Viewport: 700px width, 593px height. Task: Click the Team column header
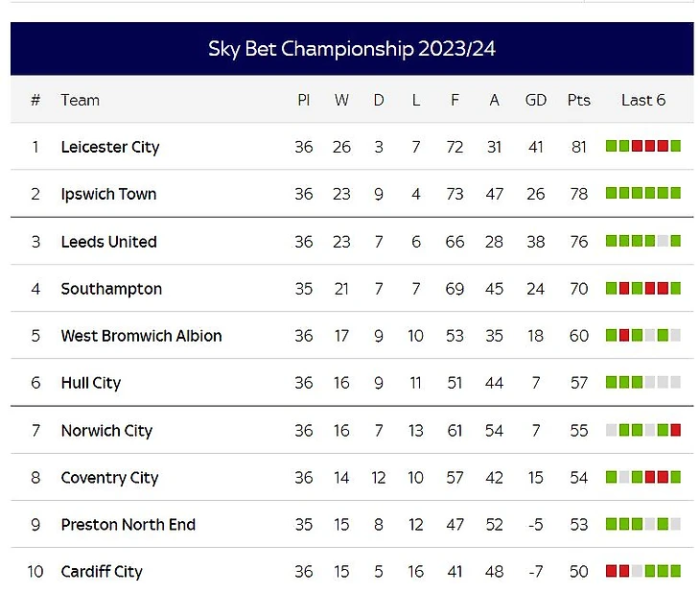pyautogui.click(x=80, y=100)
